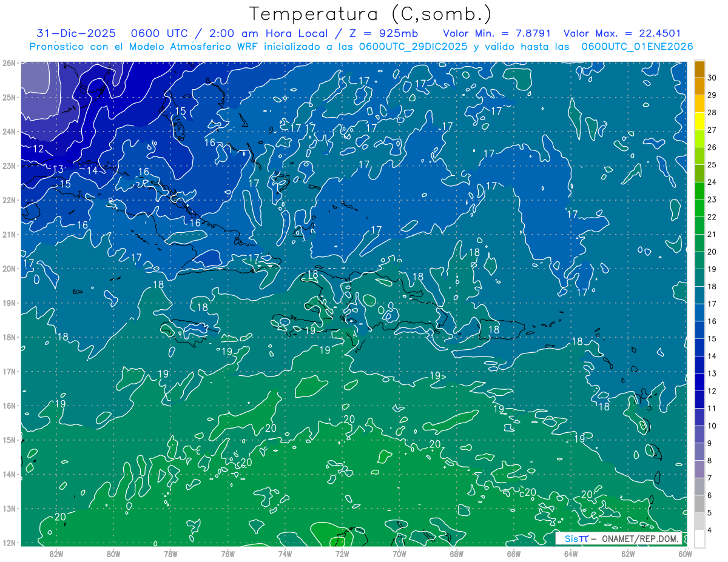Click the colorbar label 30
The image size is (728, 562).
pos(712,78)
